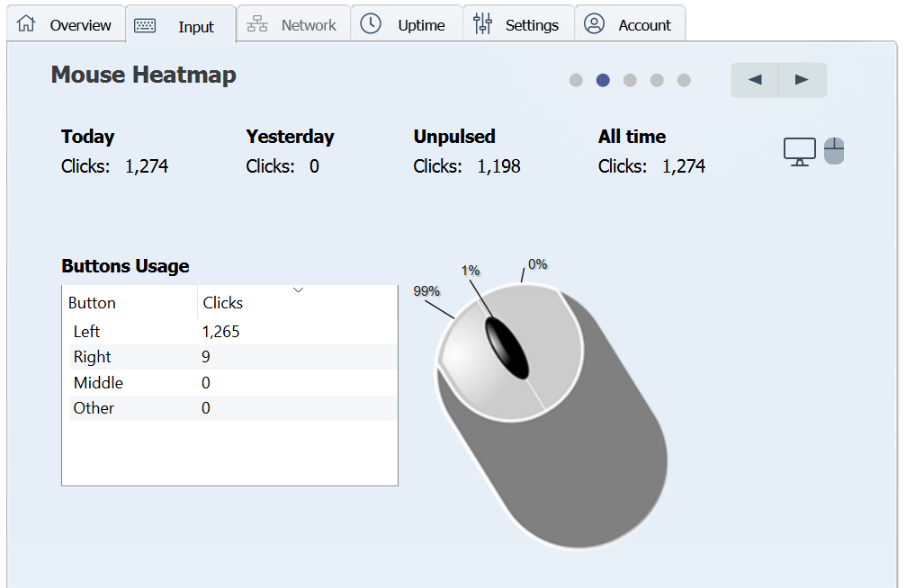The image size is (906, 588).
Task: Click the sliders icon on Settings
Action: [482, 23]
